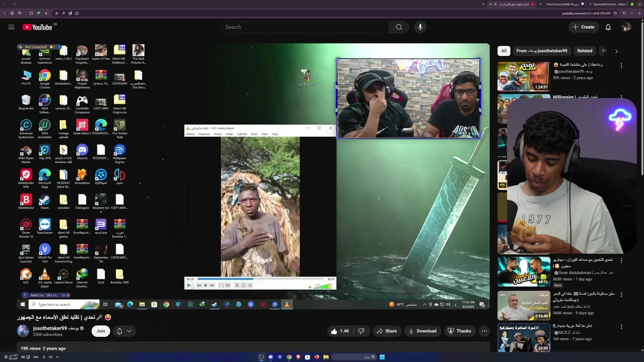Start voice search with the microphone icon

coord(420,27)
